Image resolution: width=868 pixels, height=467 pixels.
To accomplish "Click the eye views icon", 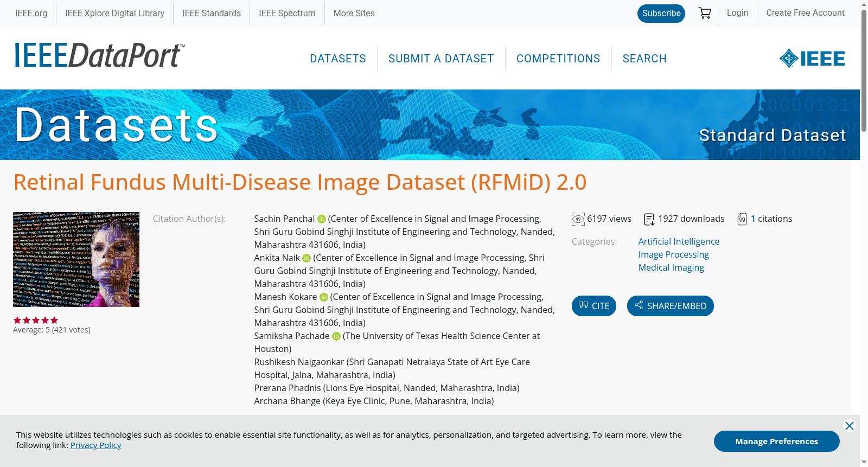I will coord(578,219).
